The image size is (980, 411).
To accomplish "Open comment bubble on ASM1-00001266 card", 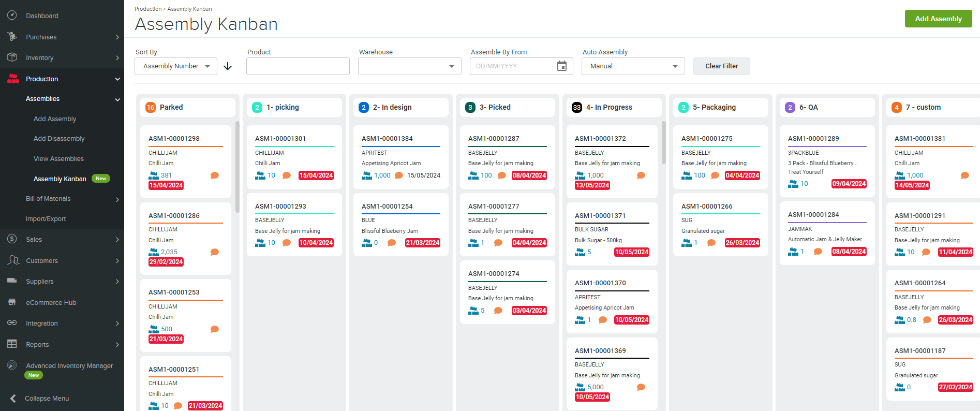I will pyautogui.click(x=711, y=243).
